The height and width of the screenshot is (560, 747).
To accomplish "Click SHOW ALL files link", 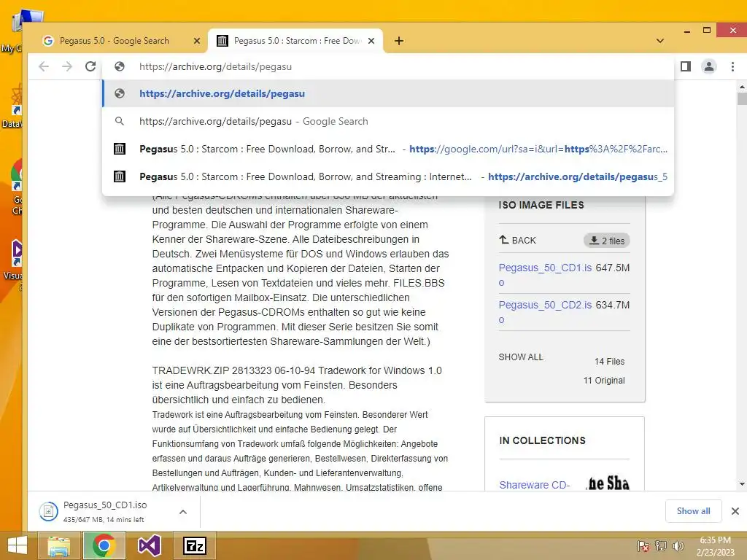I will 521,357.
